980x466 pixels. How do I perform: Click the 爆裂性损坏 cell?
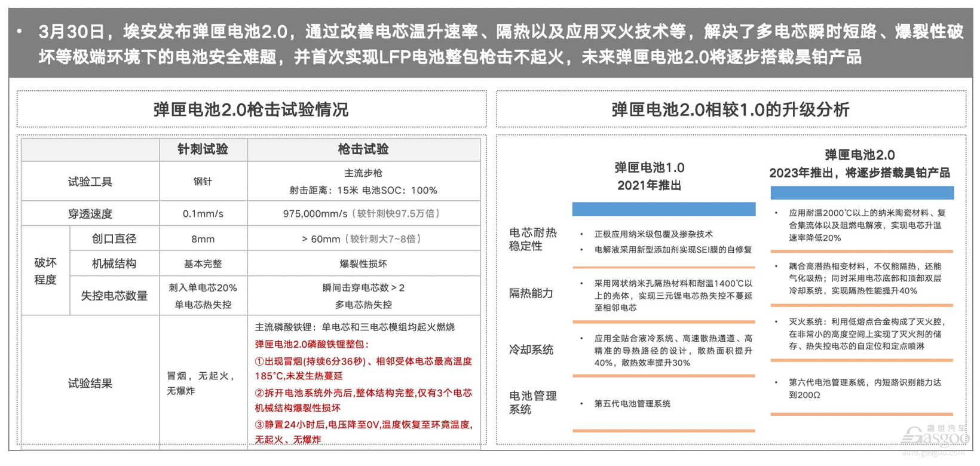tap(363, 264)
